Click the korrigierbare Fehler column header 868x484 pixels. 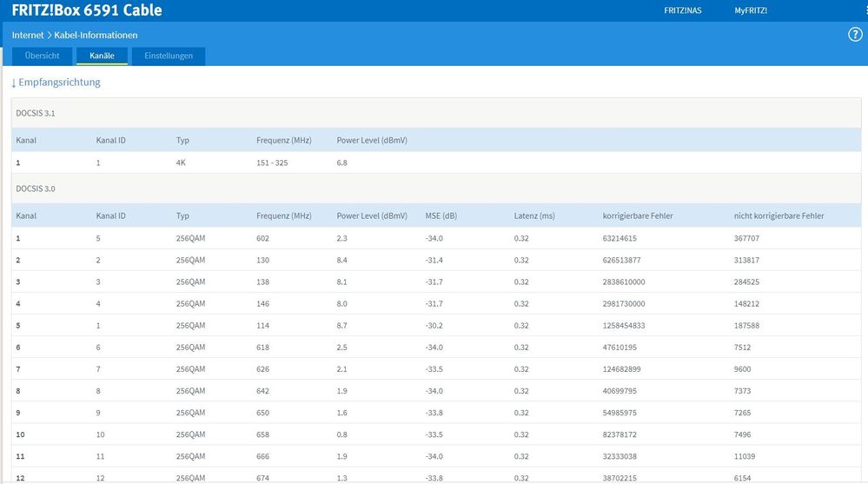638,215
